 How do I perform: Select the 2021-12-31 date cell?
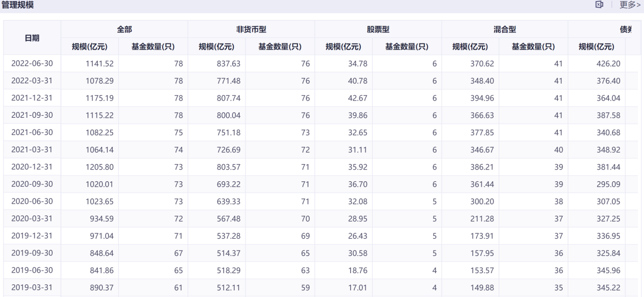point(33,98)
